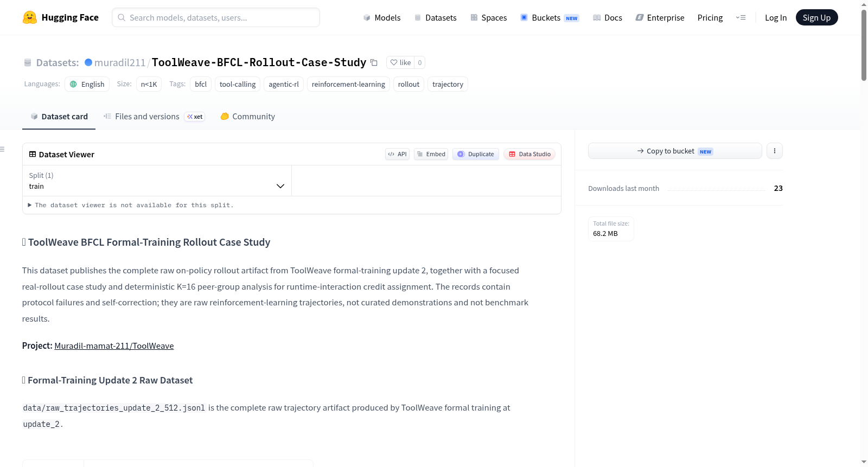
Task: Click the Sign Up button
Action: click(x=816, y=17)
